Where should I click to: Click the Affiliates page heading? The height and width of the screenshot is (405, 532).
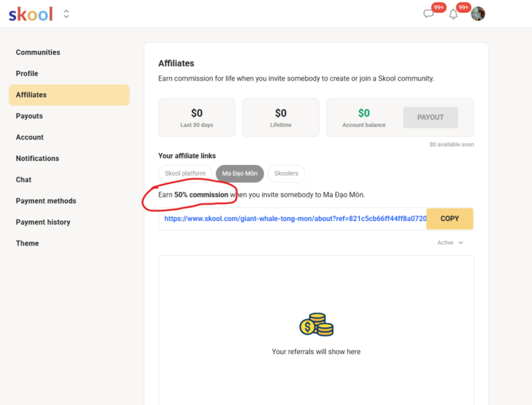(x=176, y=64)
